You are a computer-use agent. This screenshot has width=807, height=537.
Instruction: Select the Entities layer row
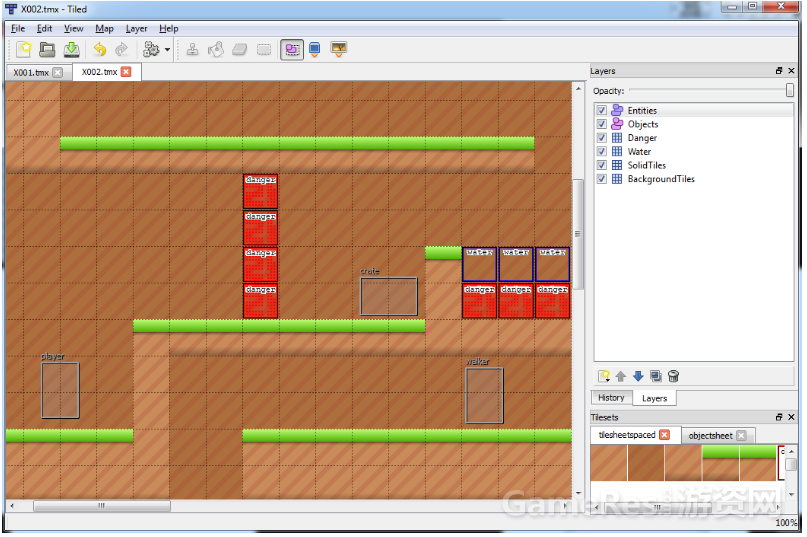[x=694, y=110]
